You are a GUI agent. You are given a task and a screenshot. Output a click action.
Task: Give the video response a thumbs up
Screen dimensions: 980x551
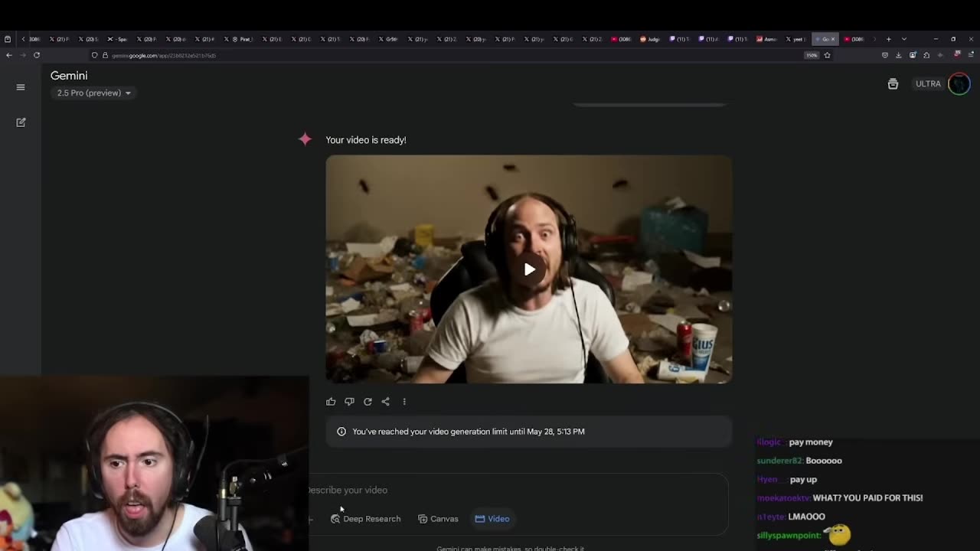331,402
